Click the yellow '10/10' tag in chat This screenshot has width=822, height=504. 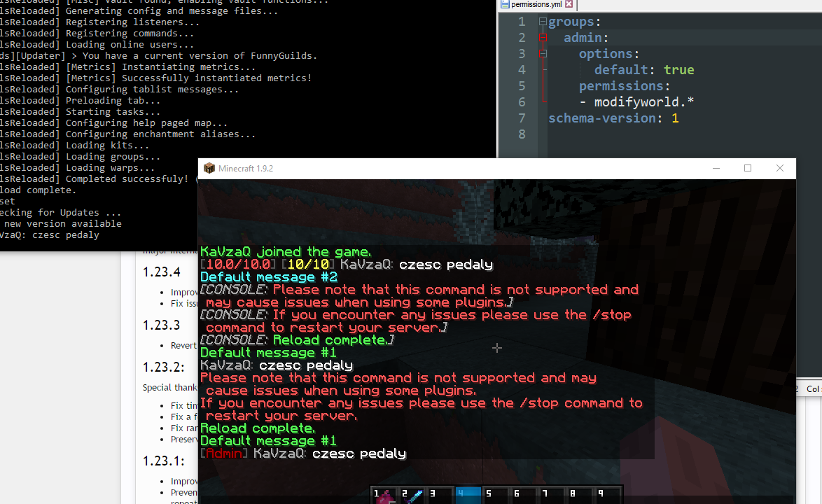[308, 265]
